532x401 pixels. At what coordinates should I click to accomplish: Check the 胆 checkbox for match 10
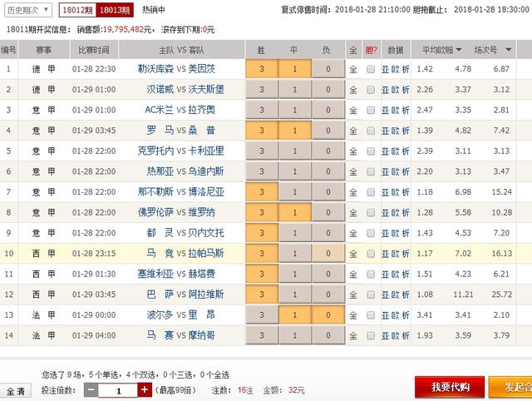[x=371, y=254]
